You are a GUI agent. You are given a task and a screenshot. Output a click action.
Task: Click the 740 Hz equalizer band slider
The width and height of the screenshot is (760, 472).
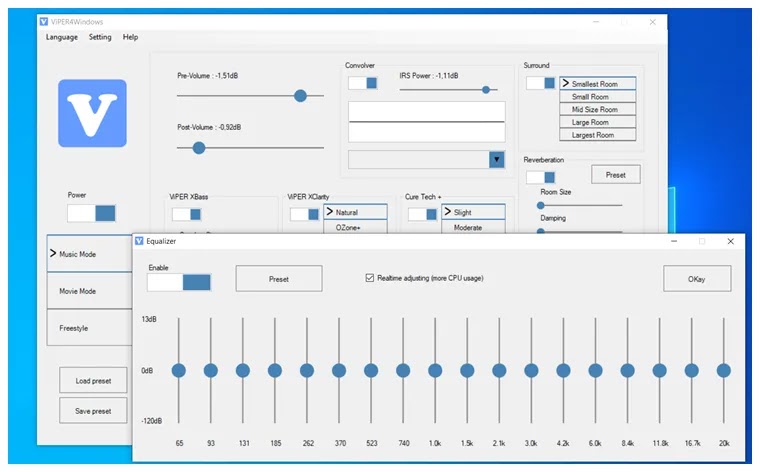pos(403,371)
